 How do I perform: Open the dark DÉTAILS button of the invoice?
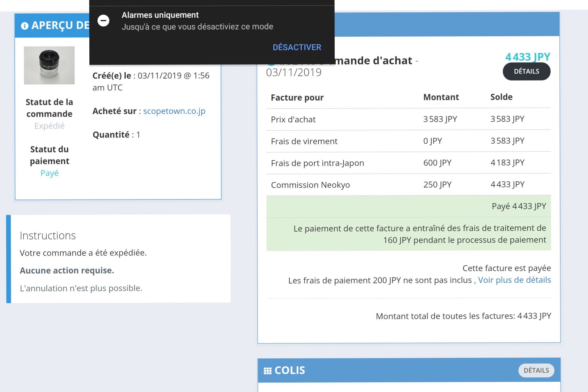click(526, 71)
